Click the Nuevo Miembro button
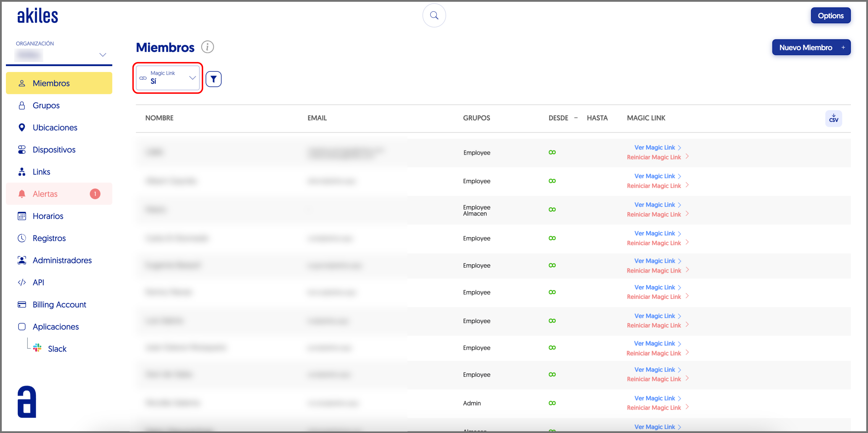Image resolution: width=868 pixels, height=433 pixels. [x=811, y=48]
